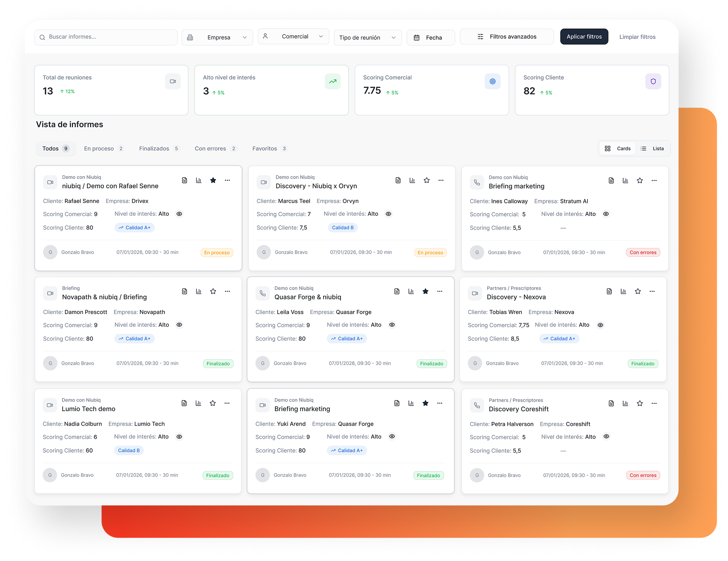Viewport: 728px width, 561px height.
Task: Click En proceso status on Orvyn card
Action: pos(430,253)
